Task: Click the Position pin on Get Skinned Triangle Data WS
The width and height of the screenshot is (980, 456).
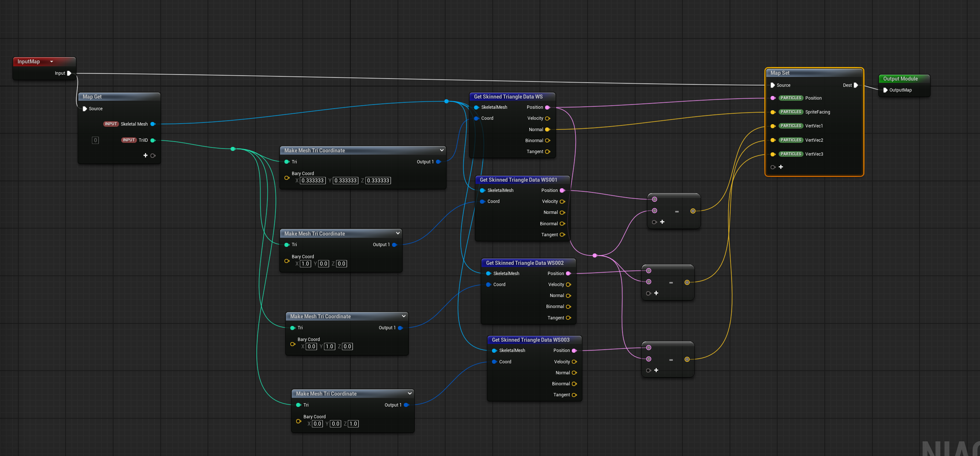Action: (547, 107)
